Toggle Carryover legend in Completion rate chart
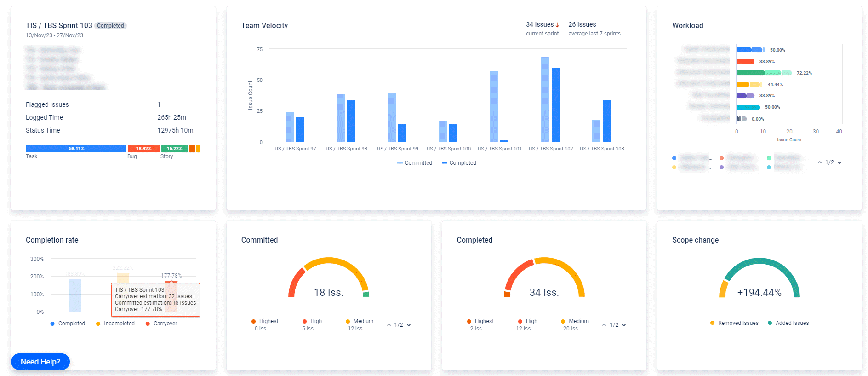Viewport: 868px width, 376px height. point(161,324)
